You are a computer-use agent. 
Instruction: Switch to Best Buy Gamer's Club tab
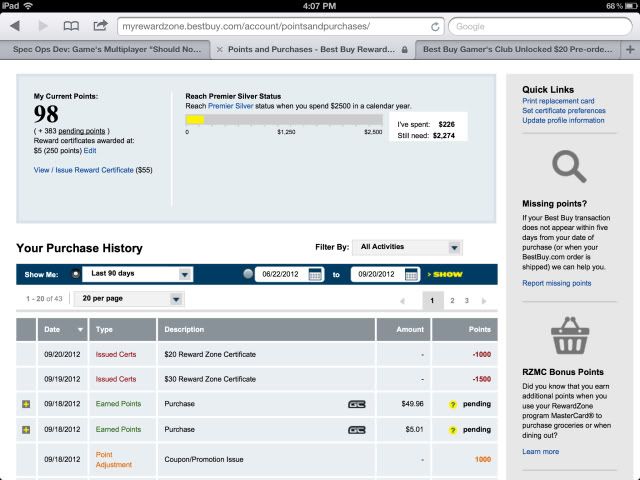tap(518, 49)
